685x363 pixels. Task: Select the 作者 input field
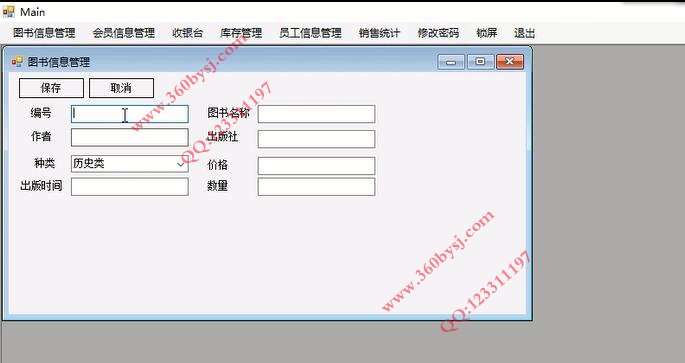click(x=130, y=138)
